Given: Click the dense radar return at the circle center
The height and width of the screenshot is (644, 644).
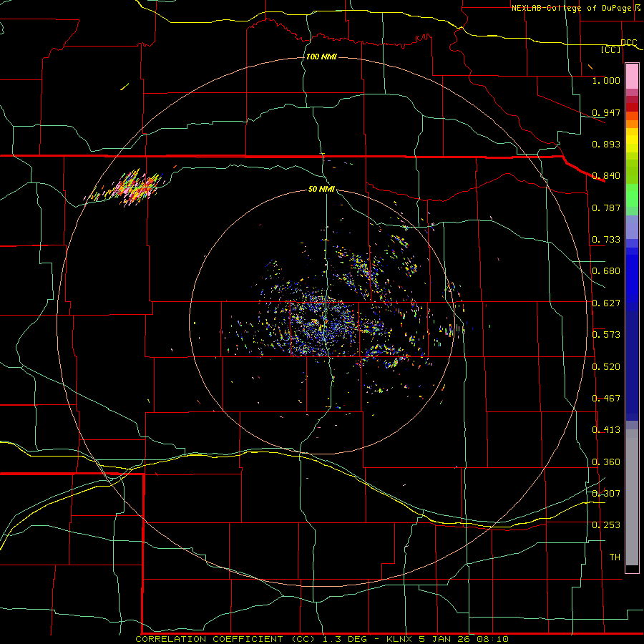Looking at the screenshot, I should click(323, 324).
